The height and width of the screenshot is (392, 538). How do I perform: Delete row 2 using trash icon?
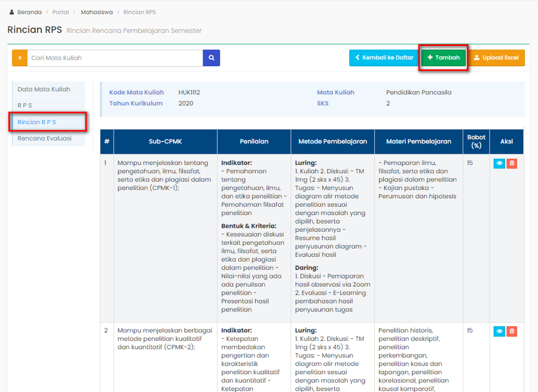point(512,331)
